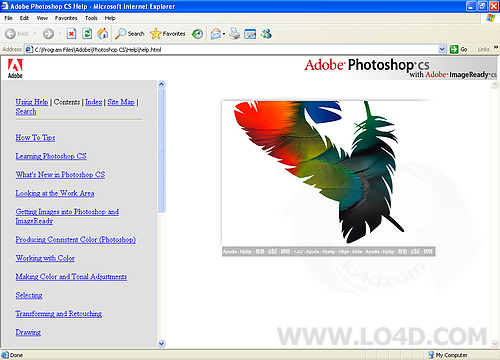Open the Search toolbar button
Image resolution: width=500 pixels, height=360 pixels.
[129, 34]
